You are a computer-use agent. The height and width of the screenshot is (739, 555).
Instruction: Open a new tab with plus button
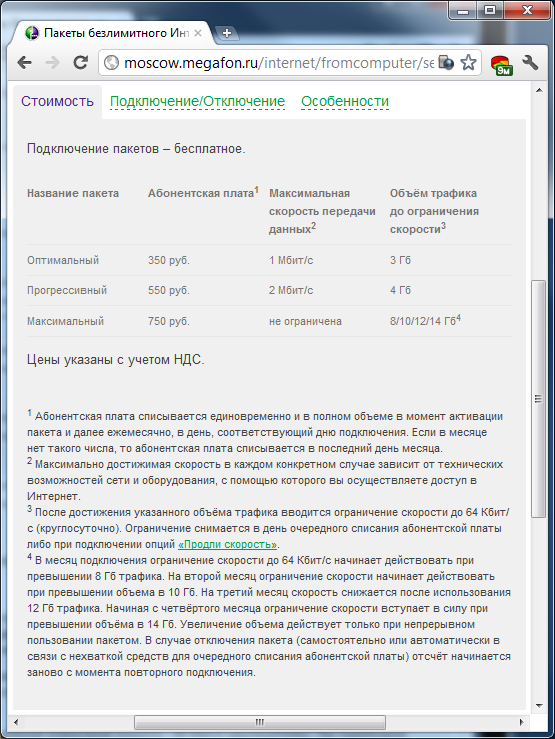coord(227,33)
